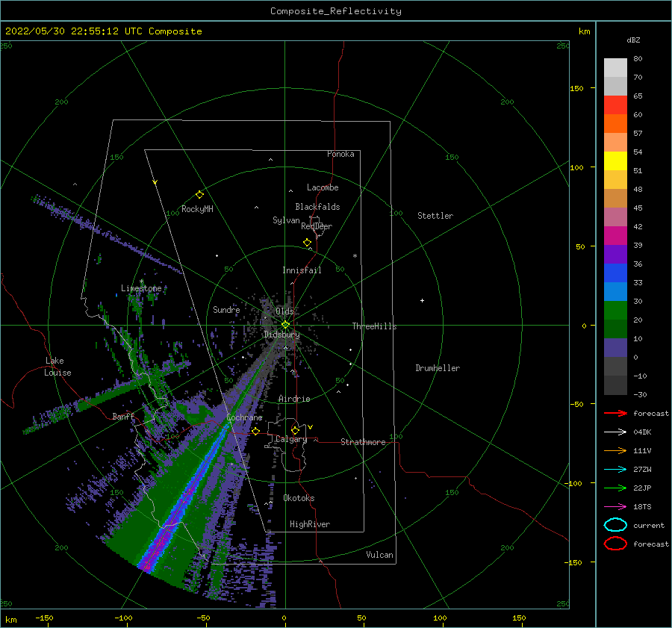Click the Limestone label
The image size is (672, 628).
click(141, 288)
